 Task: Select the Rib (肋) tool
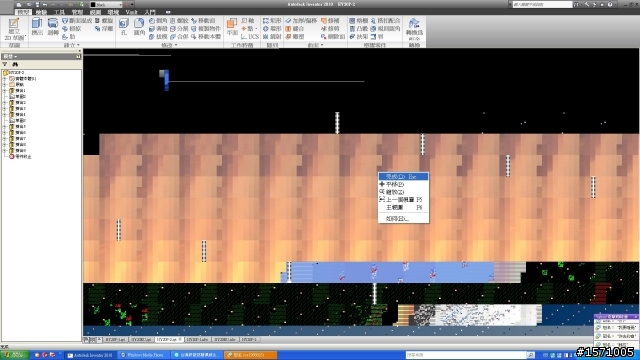click(69, 36)
